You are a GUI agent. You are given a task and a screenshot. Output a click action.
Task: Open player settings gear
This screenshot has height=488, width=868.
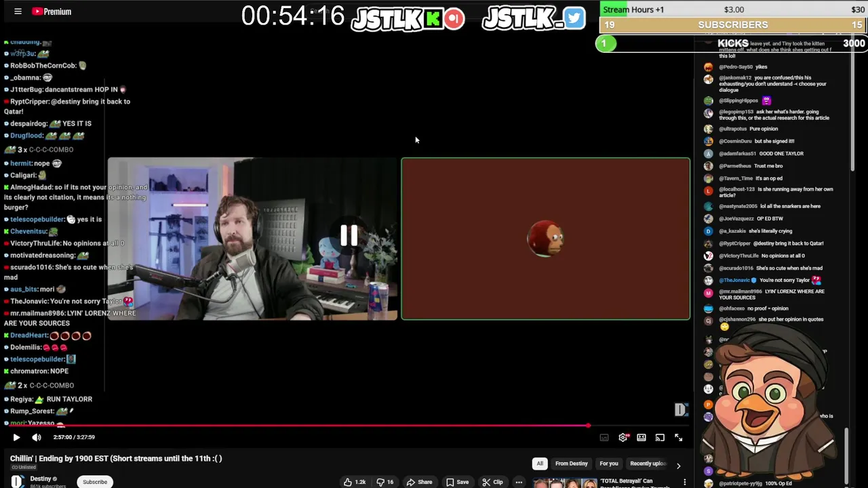click(x=623, y=438)
